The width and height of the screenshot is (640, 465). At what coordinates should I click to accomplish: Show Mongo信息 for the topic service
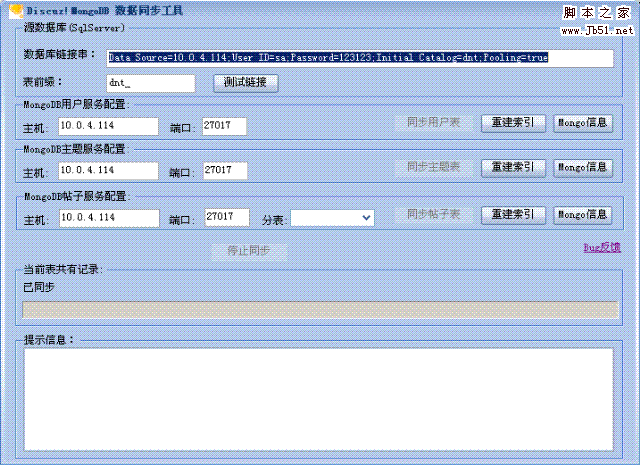tap(584, 167)
